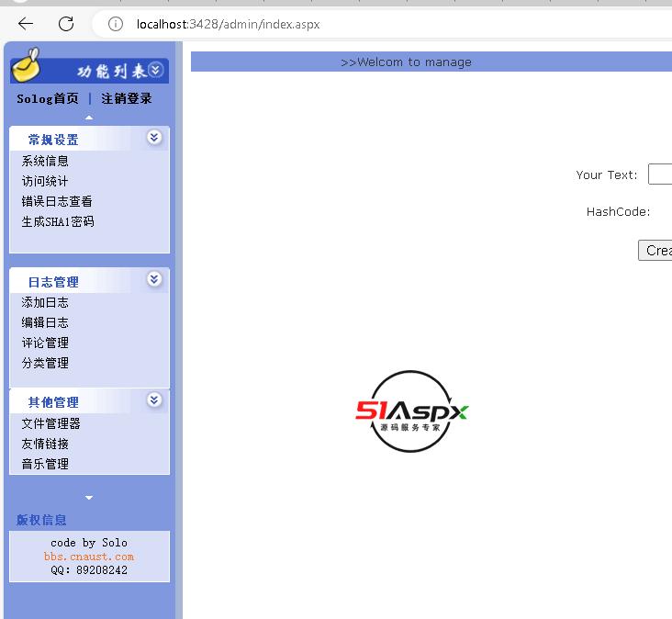Viewport: 672px width, 619px height.
Task: Collapse the 功能列表 header panel
Action: [x=155, y=69]
